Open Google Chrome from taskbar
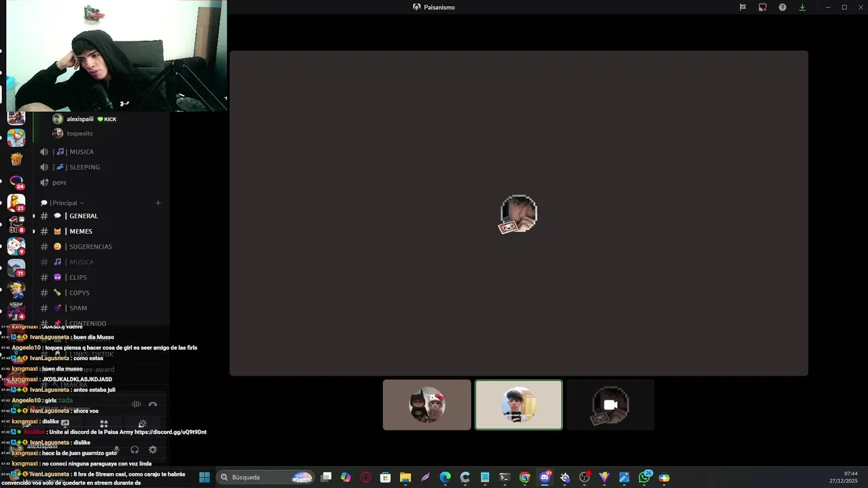The image size is (868, 488). [x=525, y=477]
